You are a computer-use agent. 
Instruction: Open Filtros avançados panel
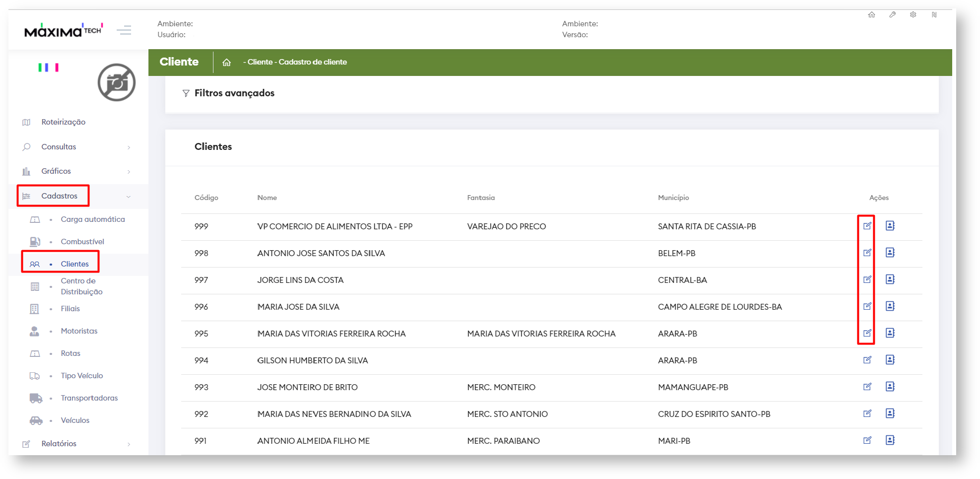point(234,93)
